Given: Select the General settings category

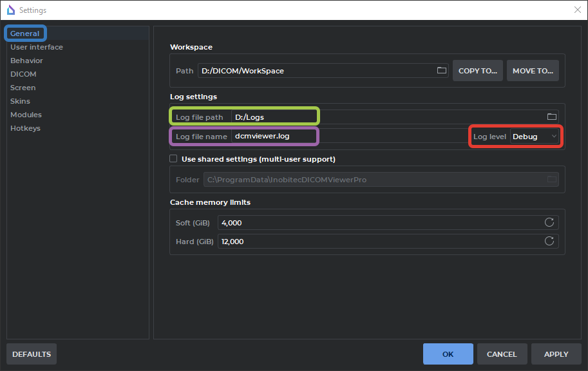Looking at the screenshot, I should tap(25, 33).
